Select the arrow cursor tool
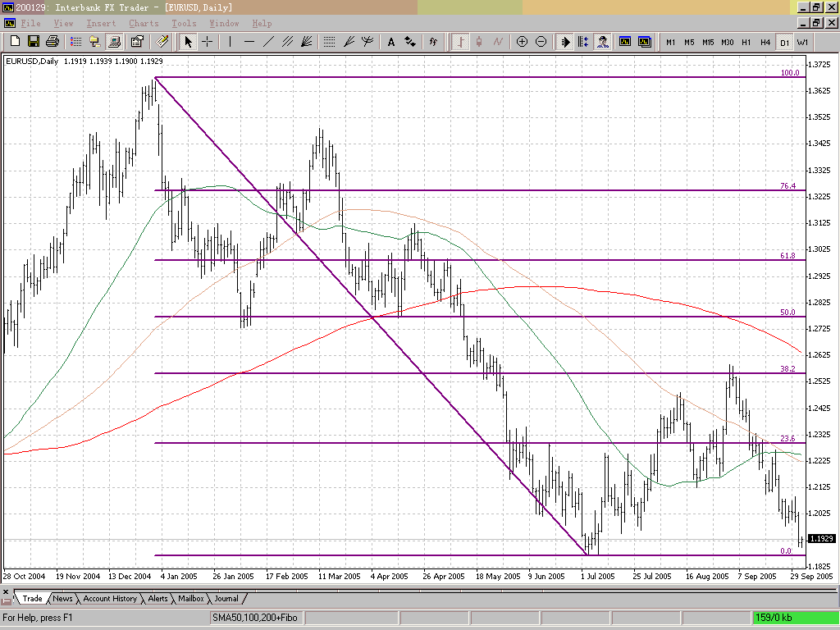This screenshot has height=630, width=840. click(187, 42)
